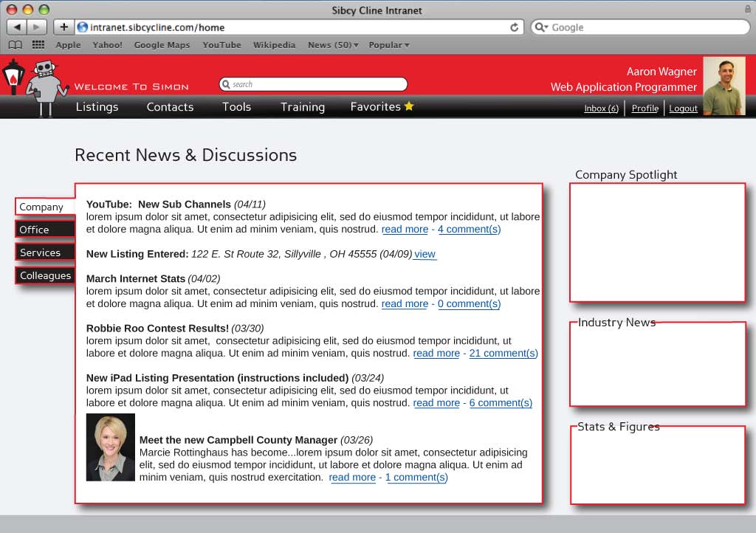Open Inbox (6) from the header
Screen dimensions: 756x533
601,108
